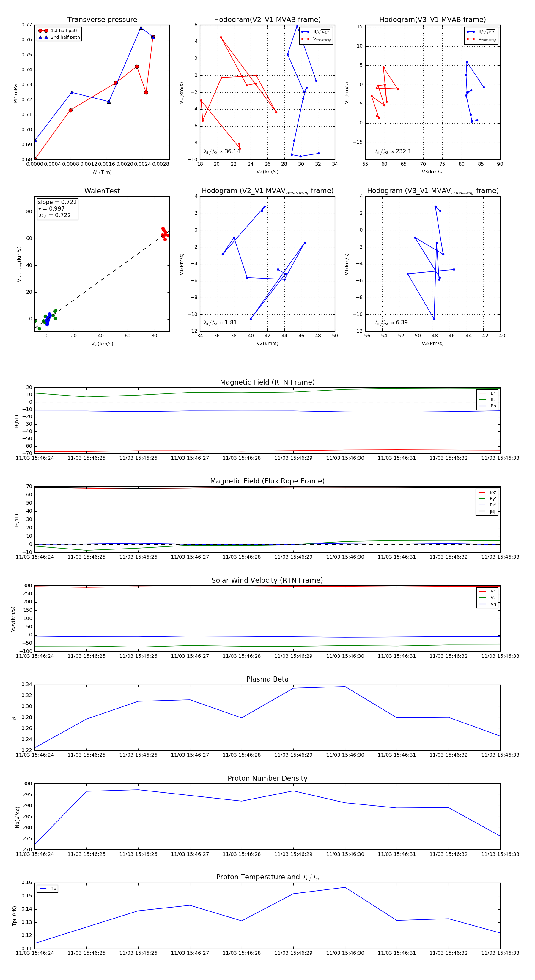Click 'Tp' legend entry in temperature plot
The width and height of the screenshot is (535, 980).
48,889
